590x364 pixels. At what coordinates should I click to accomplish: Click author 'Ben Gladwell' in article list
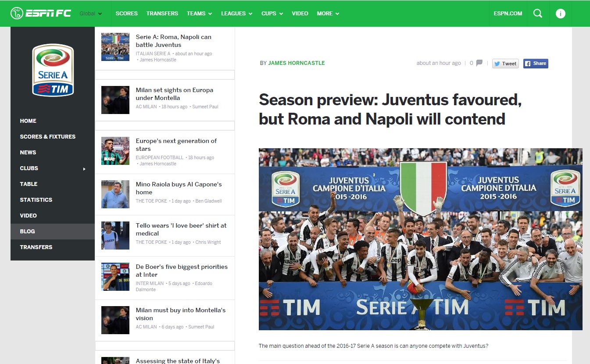pos(209,201)
